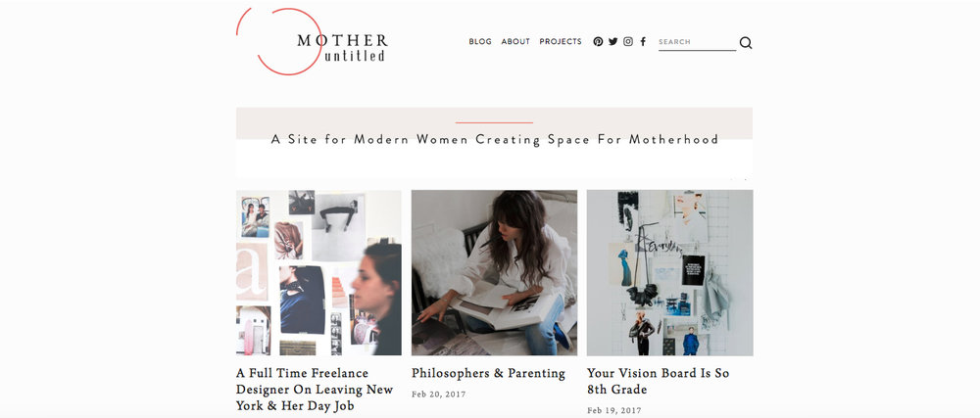980x418 pixels.
Task: Focus the Search input field
Action: click(x=697, y=42)
